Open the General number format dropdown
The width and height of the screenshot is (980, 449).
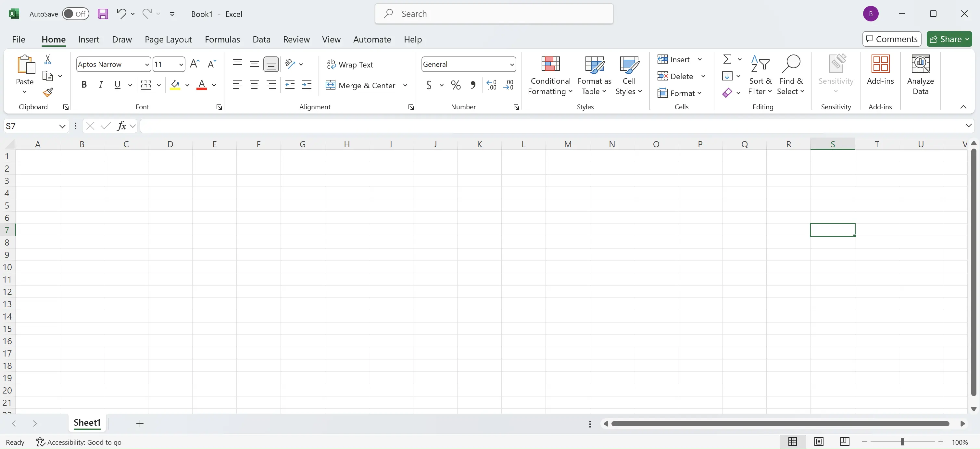click(x=511, y=64)
